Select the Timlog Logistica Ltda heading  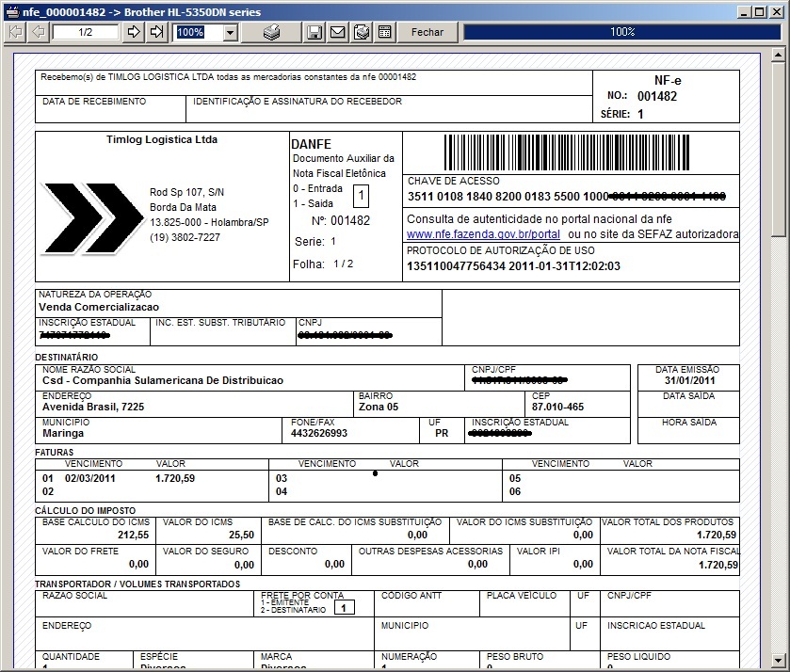click(162, 139)
